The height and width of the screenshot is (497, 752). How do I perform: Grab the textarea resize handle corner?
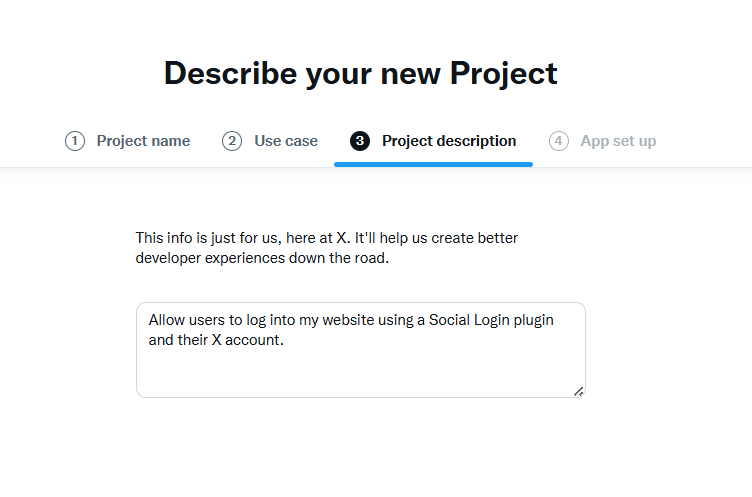point(578,391)
